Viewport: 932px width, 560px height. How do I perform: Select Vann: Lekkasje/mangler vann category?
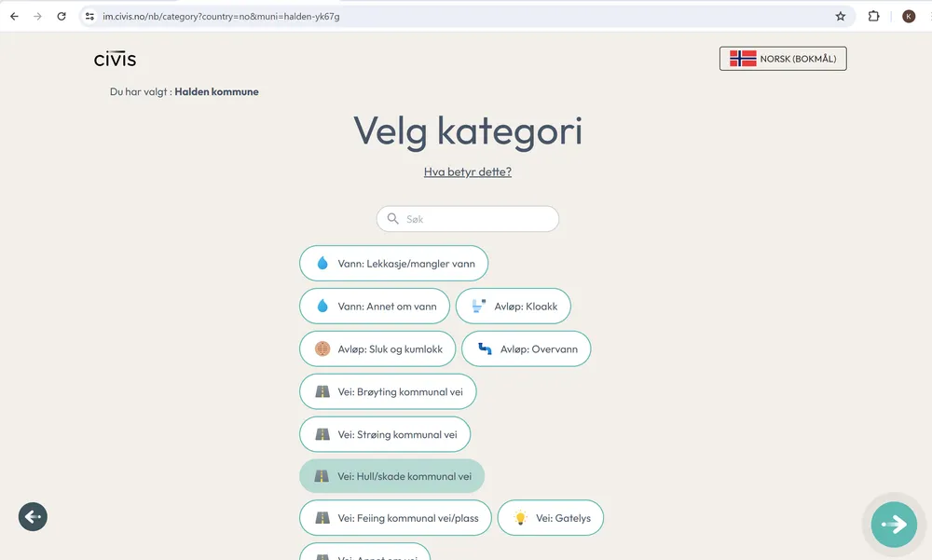393,264
